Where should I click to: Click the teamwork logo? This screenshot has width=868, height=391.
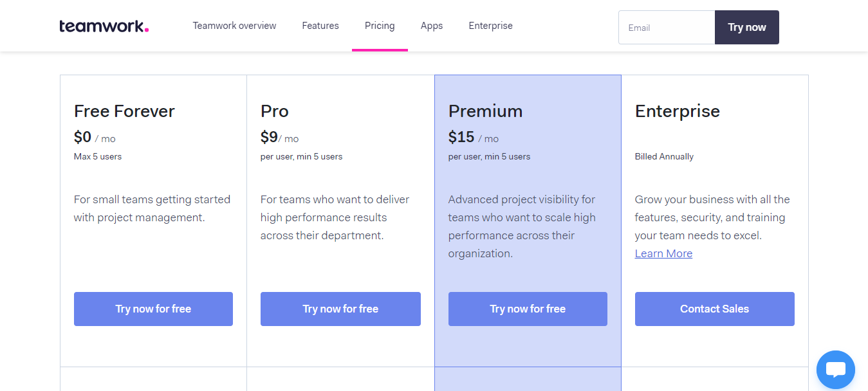point(103,25)
